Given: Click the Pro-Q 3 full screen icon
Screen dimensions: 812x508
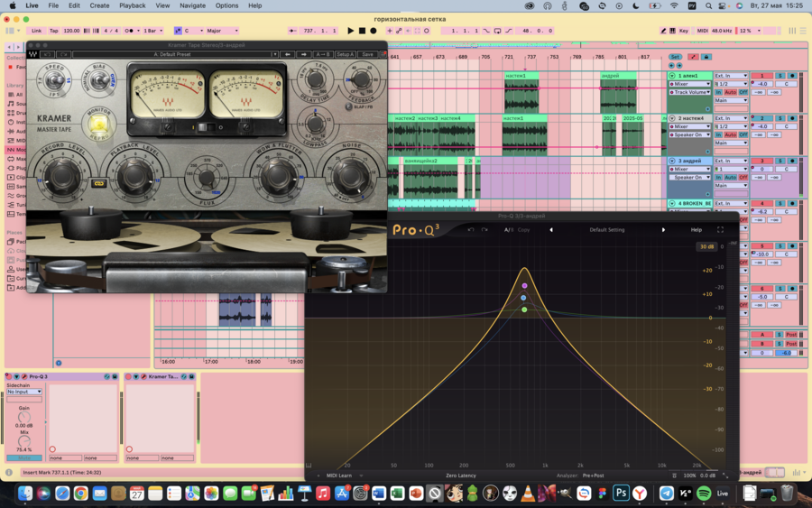Looking at the screenshot, I should [x=720, y=230].
